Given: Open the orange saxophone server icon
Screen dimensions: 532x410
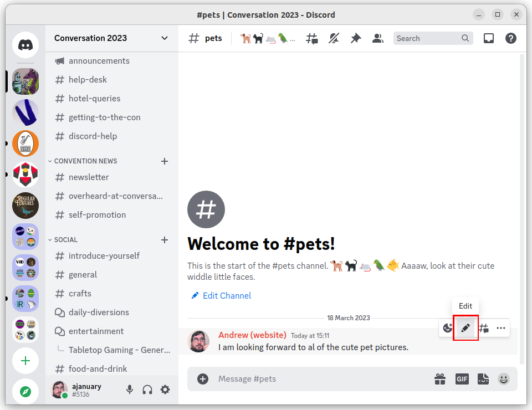Looking at the screenshot, I should tap(25, 143).
